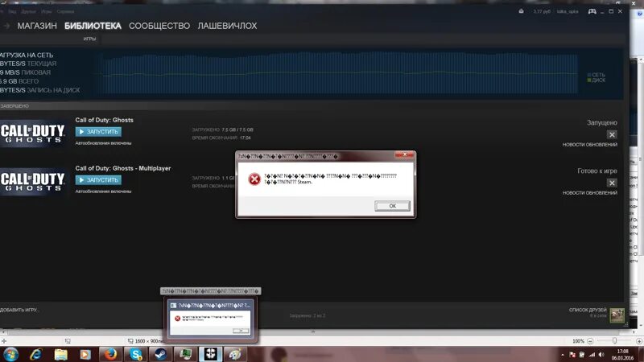Switch to Skype on the taskbar

tap(135, 354)
